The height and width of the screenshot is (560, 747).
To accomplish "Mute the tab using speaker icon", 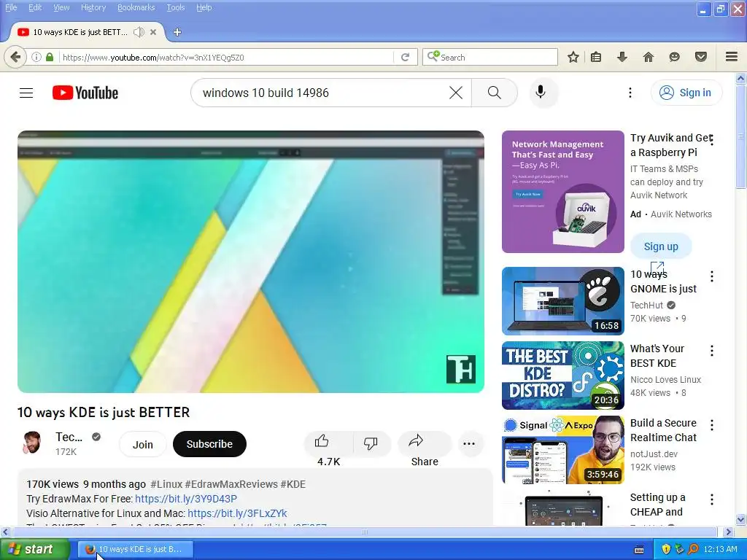I will tap(139, 32).
